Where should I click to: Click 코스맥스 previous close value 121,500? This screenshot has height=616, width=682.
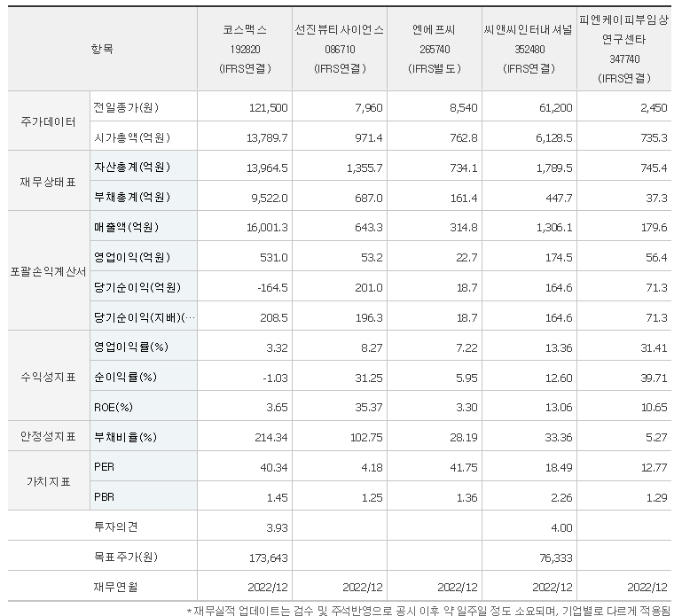pyautogui.click(x=269, y=108)
